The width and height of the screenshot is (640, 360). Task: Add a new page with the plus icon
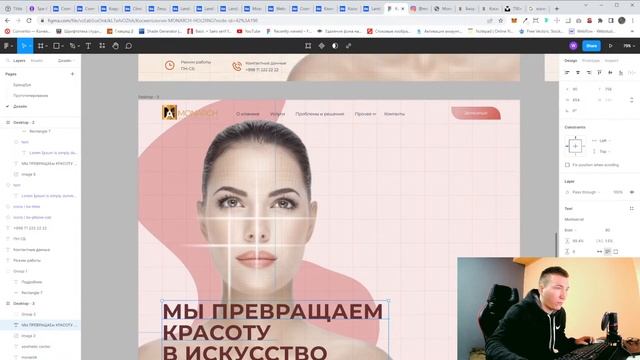tap(72, 74)
